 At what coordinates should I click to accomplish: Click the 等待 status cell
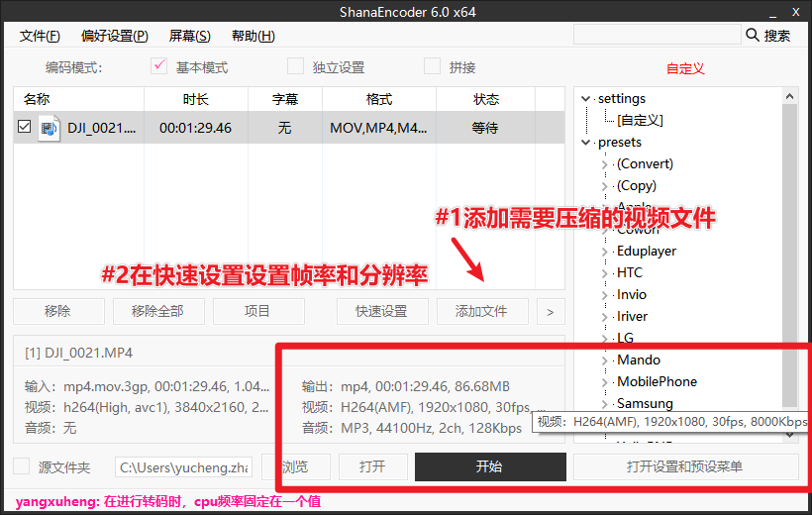485,128
